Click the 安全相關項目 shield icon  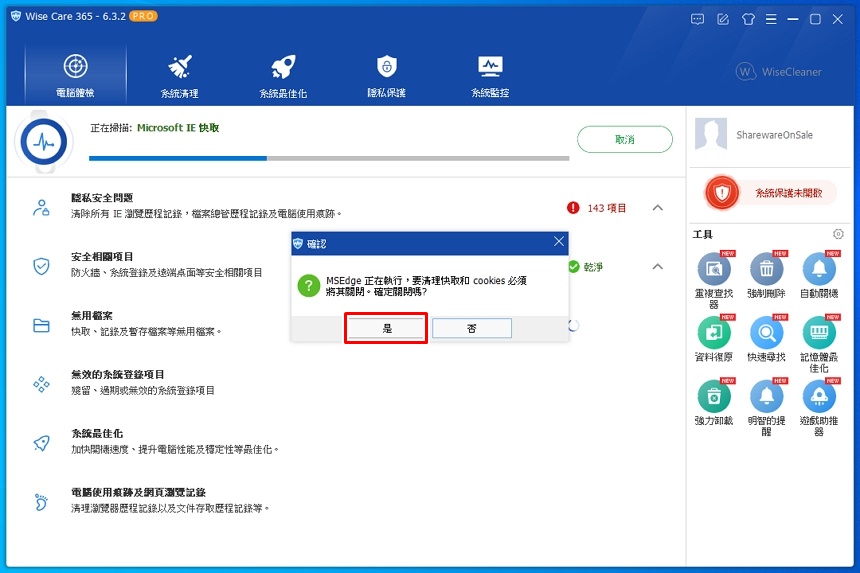click(41, 266)
